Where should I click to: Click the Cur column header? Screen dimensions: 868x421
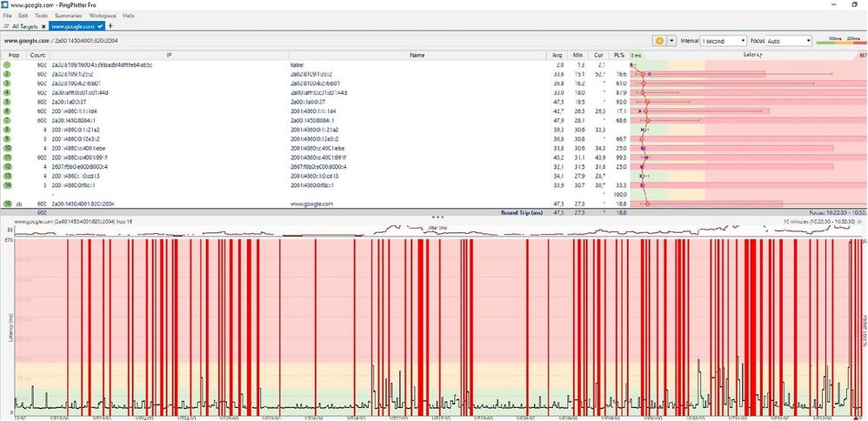coord(598,56)
